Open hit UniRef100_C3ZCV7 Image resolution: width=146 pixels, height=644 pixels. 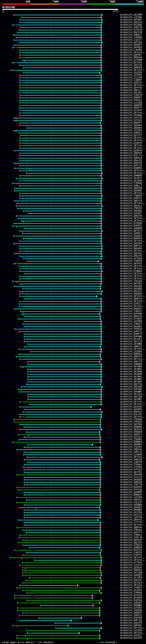(x=131, y=40)
